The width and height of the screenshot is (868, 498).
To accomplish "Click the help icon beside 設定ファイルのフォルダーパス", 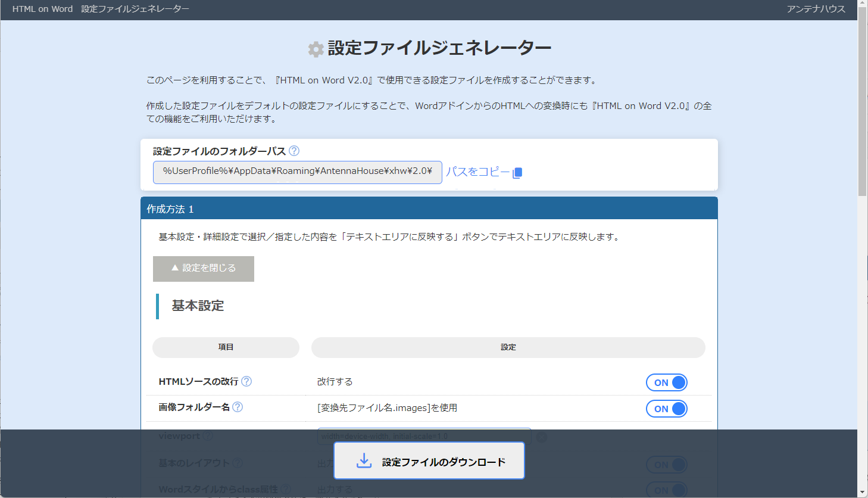I will [294, 151].
